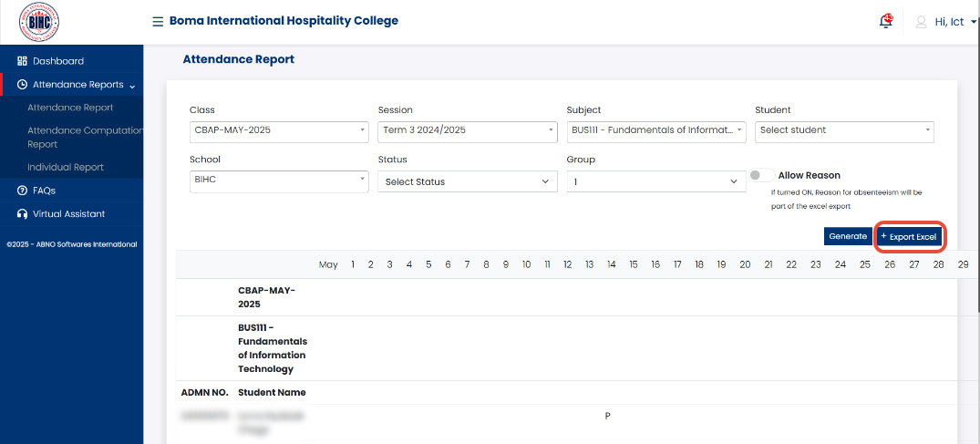Screen dimensions: 980x444
Task: Choose a subject from Subject dropdown
Action: pos(655,130)
